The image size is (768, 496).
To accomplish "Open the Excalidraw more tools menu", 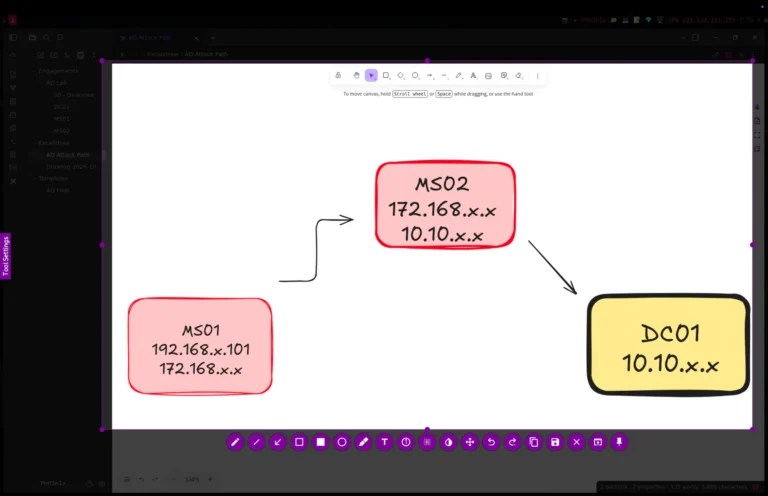I will click(x=538, y=75).
